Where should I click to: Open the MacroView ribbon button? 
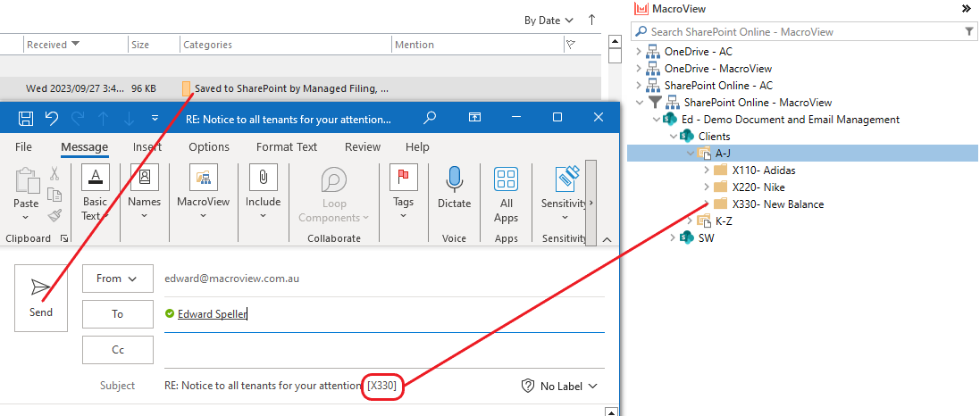pos(203,193)
